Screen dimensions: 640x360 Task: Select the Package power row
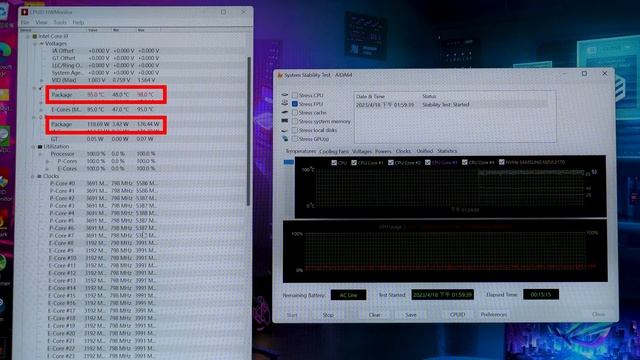[x=105, y=124]
